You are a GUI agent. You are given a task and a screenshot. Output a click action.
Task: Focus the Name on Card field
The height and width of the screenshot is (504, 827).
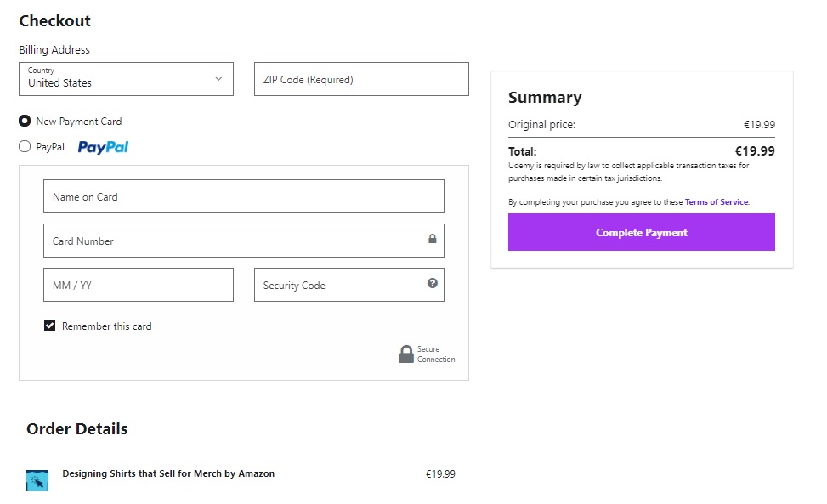243,196
